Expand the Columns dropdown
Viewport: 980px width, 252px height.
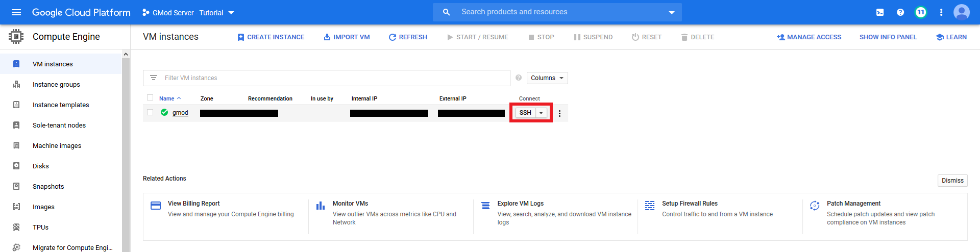(x=547, y=78)
